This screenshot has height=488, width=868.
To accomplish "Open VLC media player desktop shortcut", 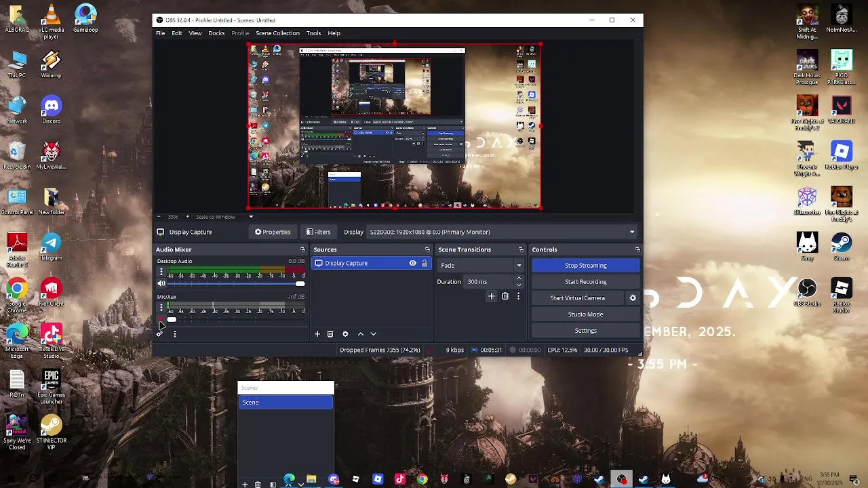I will pos(52,22).
